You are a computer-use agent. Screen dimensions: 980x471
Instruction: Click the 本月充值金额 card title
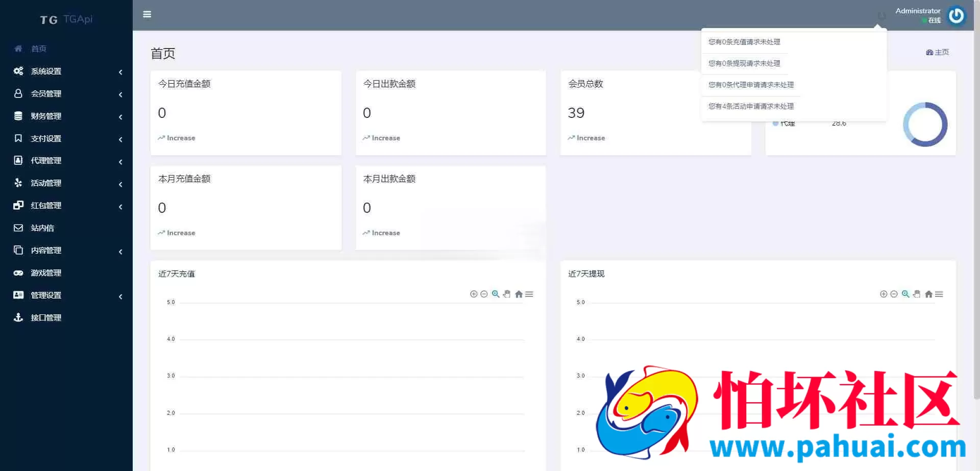(184, 179)
